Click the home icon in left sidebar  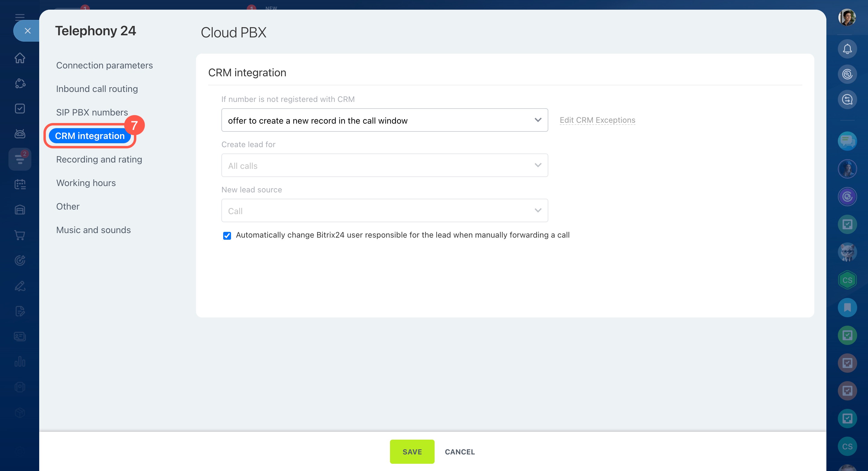tap(20, 58)
